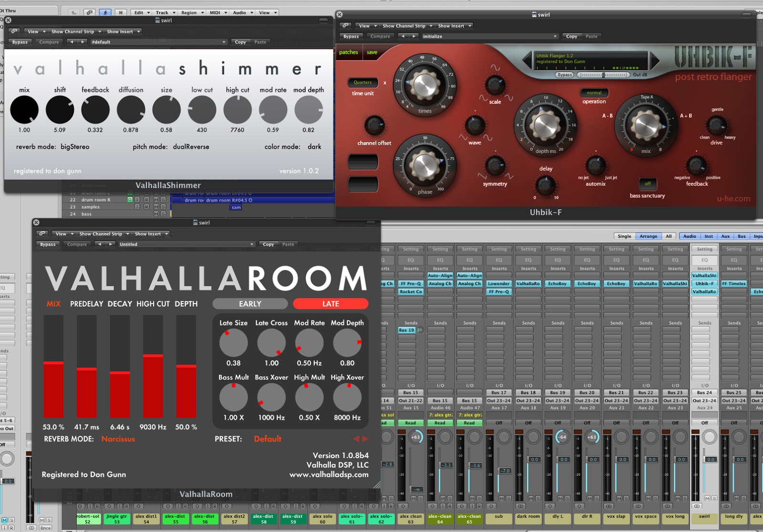
Task: Toggle the catch playhead icon in arrange toolbar
Action: [x=105, y=12]
